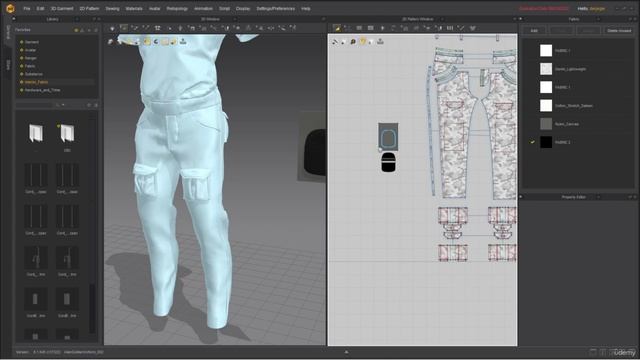640x360 pixels.
Task: Click the selected gray pattern piece in 2D window
Action: [388, 137]
